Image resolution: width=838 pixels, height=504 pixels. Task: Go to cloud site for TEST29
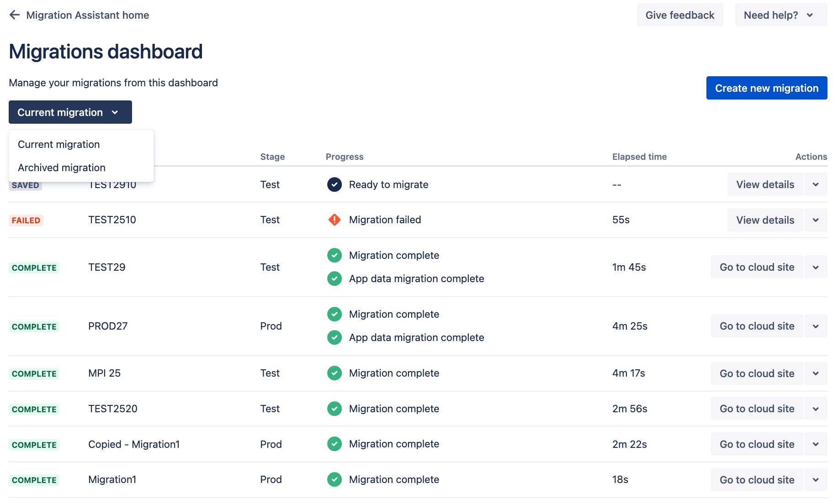pyautogui.click(x=757, y=267)
